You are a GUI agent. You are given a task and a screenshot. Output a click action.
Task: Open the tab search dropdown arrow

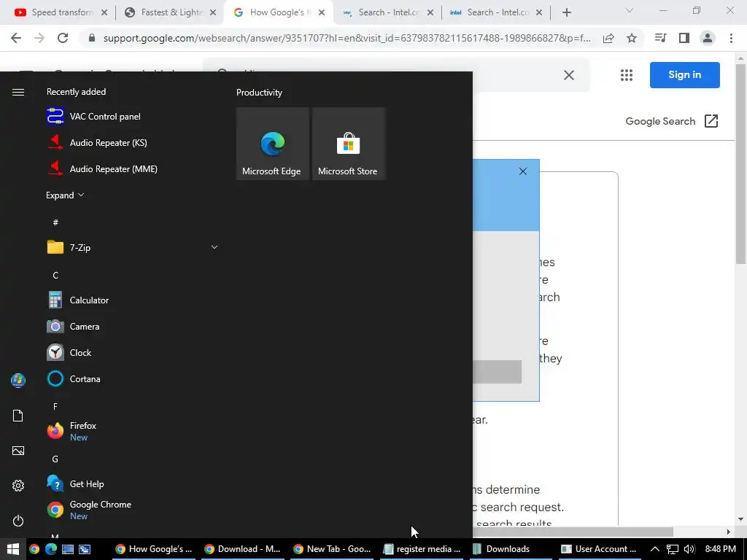coord(630,10)
